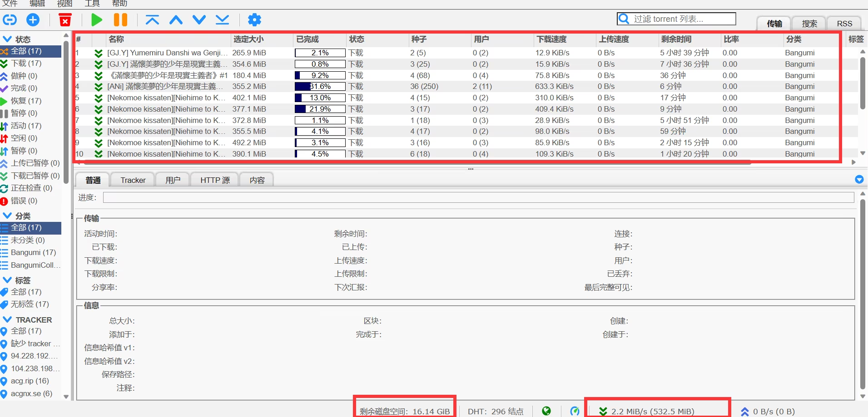Collapse the 分类 sidebar section
This screenshot has width=868, height=417.
point(7,216)
